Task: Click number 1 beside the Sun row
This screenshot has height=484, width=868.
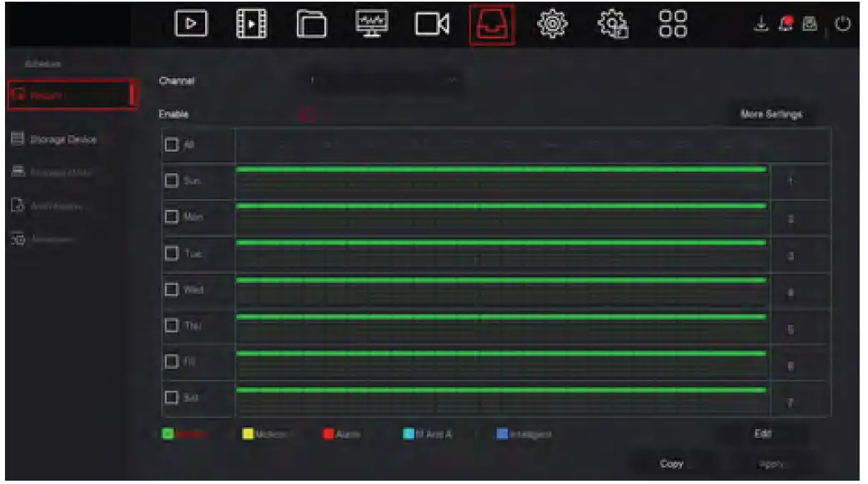Action: [790, 181]
